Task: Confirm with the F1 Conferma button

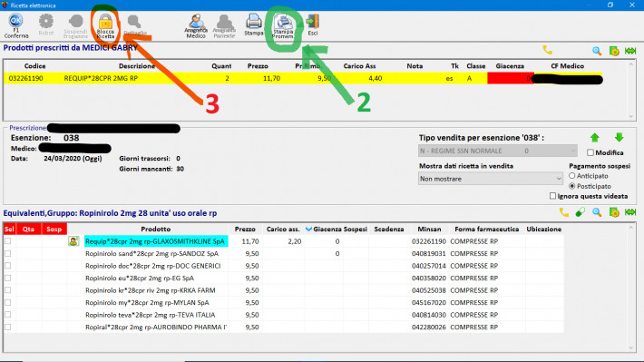Action: (x=16, y=25)
